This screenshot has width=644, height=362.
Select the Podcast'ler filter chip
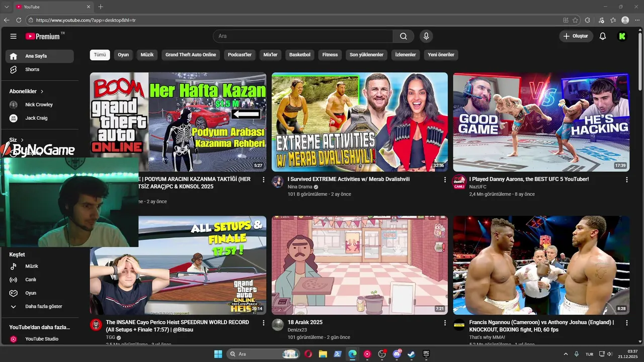point(239,55)
